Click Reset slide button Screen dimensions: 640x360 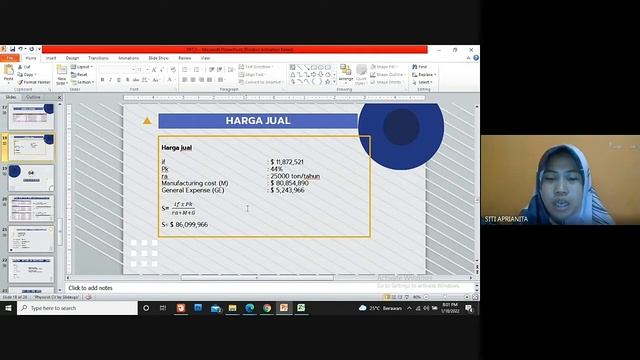(x=79, y=74)
